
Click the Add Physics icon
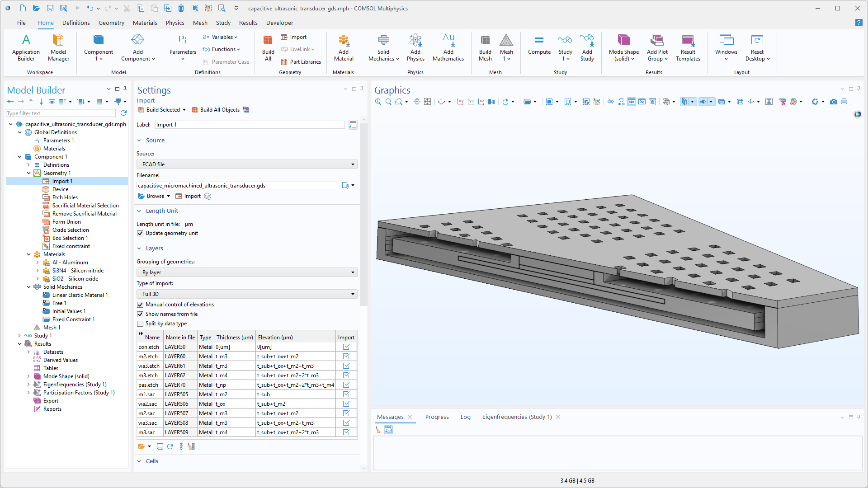(x=415, y=47)
